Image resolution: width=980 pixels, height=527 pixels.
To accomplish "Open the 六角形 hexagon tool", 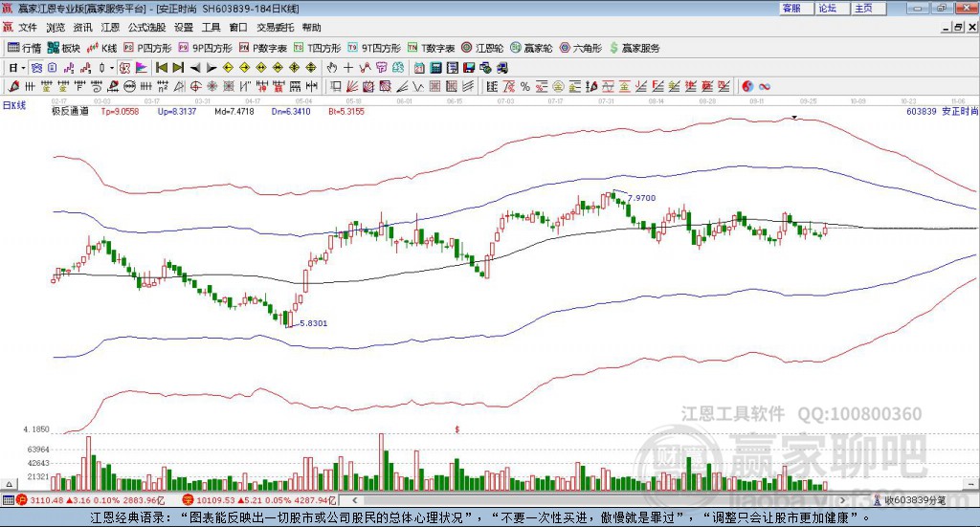I will pos(581,48).
